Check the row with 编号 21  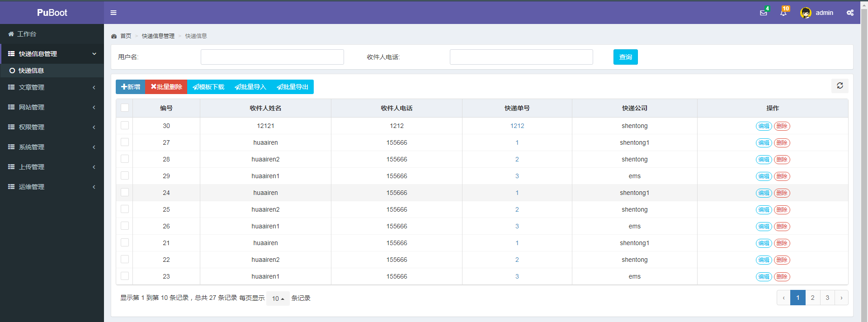[125, 242]
